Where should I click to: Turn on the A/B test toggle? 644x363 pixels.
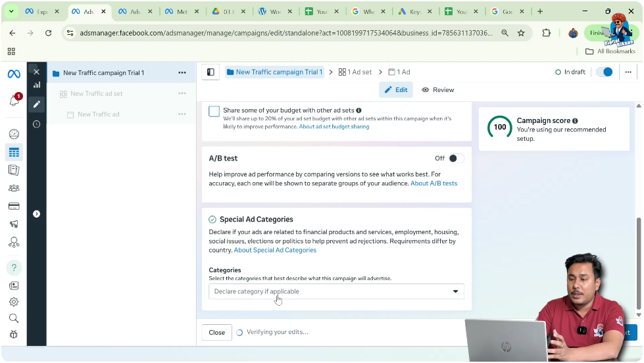point(457,158)
